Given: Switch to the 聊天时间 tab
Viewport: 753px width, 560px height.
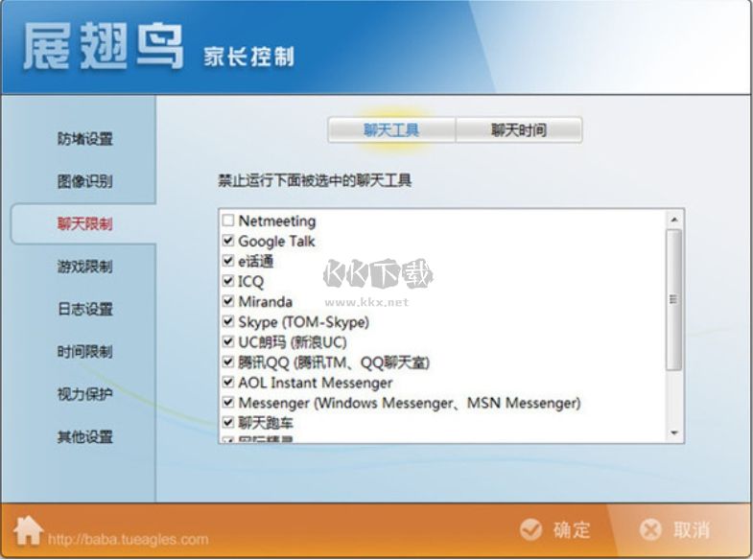Looking at the screenshot, I should pos(519,129).
